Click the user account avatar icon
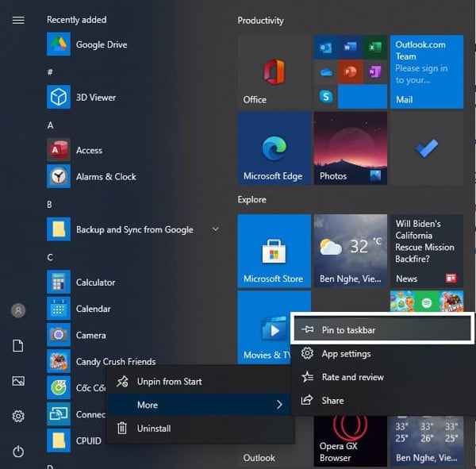This screenshot has height=469, width=476. tap(18, 310)
